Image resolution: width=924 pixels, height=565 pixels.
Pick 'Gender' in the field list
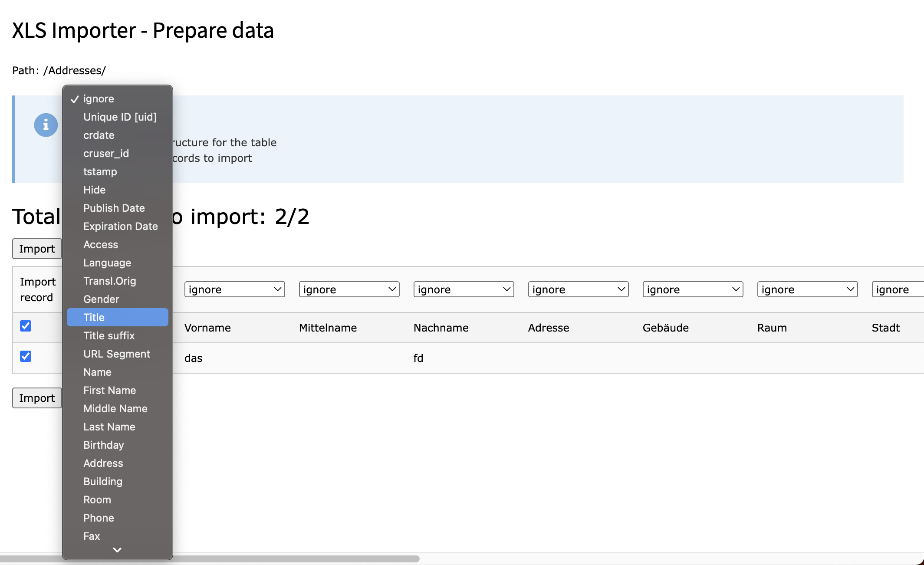[x=118, y=299]
